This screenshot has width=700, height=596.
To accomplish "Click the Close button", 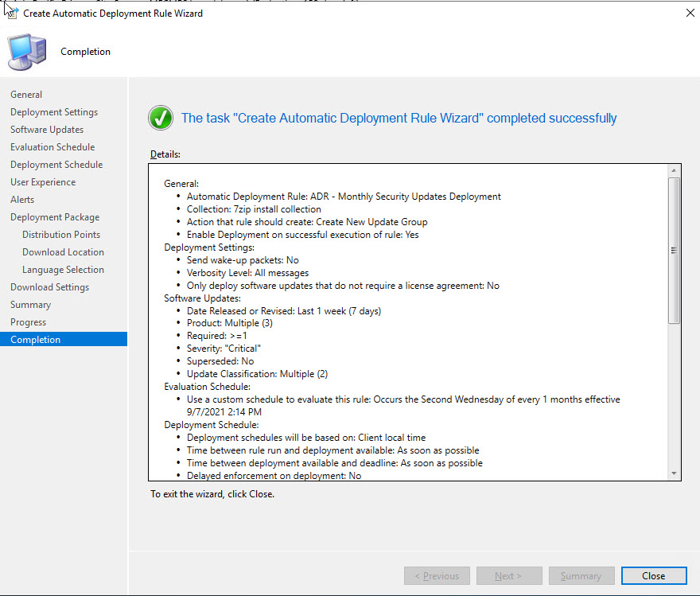I will coord(653,576).
